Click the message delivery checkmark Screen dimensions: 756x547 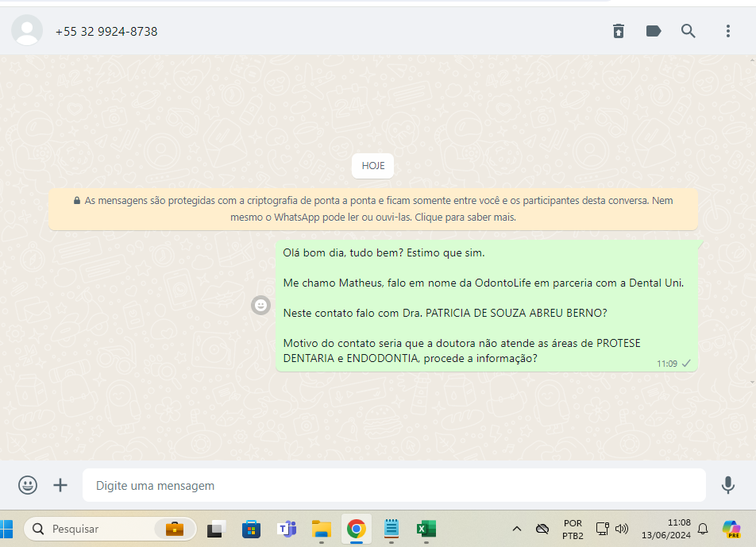click(x=686, y=363)
